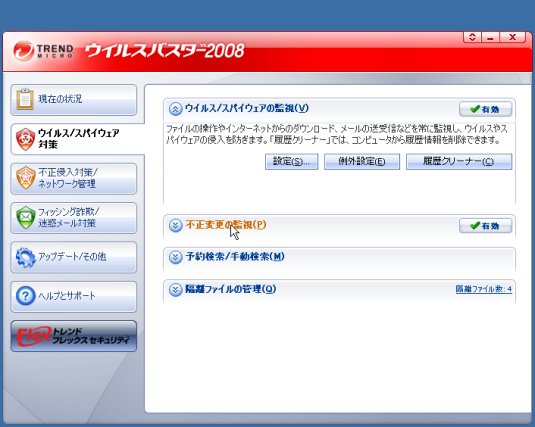Click the 予約検索/手動検索(M) heading
Image resolution: width=535 pixels, height=427 pixels.
[235, 257]
